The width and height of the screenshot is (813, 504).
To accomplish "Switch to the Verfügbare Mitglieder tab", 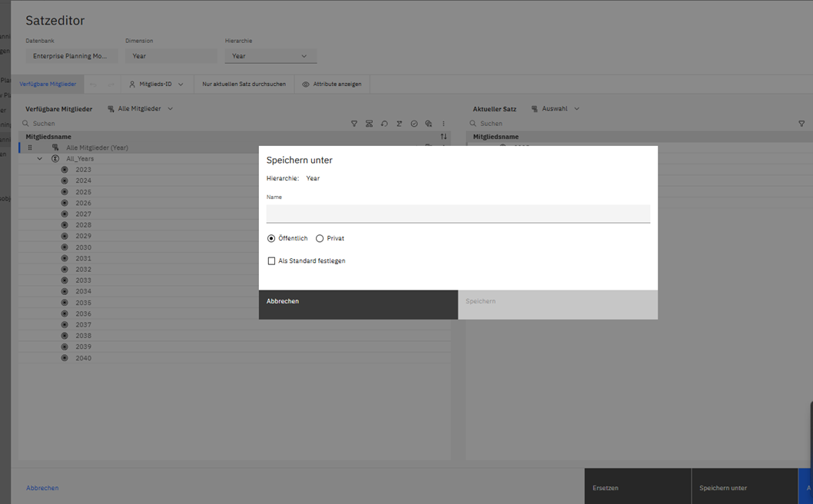I will click(48, 85).
